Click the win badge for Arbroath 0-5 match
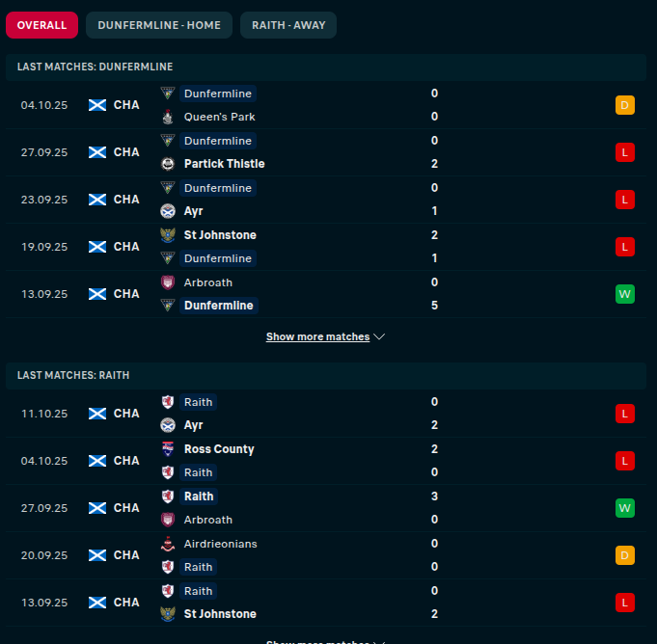This screenshot has width=657, height=644. click(624, 294)
